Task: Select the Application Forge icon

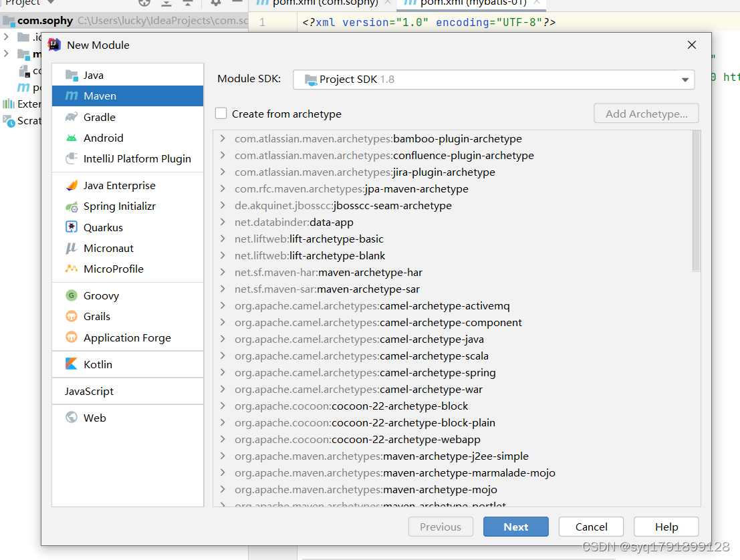Action: pyautogui.click(x=72, y=337)
